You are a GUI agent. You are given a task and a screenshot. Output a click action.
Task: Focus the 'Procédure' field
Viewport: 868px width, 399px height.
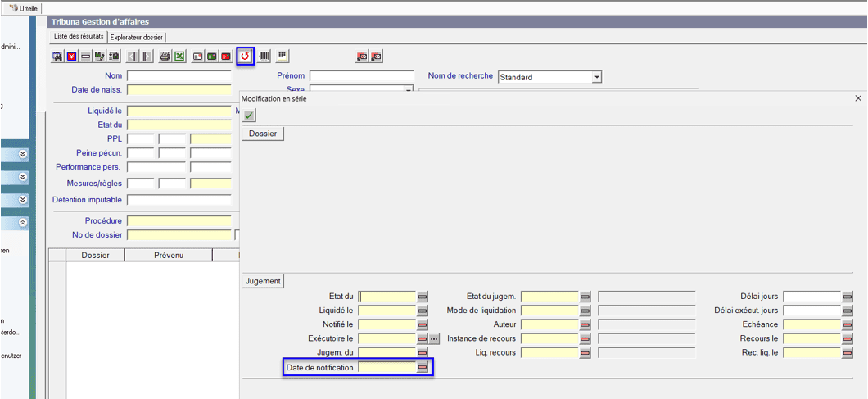point(179,221)
